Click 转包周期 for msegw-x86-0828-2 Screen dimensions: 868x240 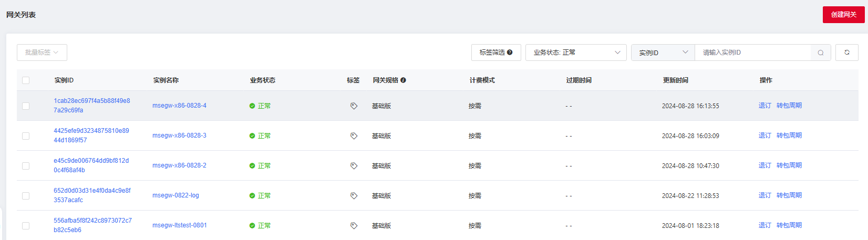tap(789, 165)
